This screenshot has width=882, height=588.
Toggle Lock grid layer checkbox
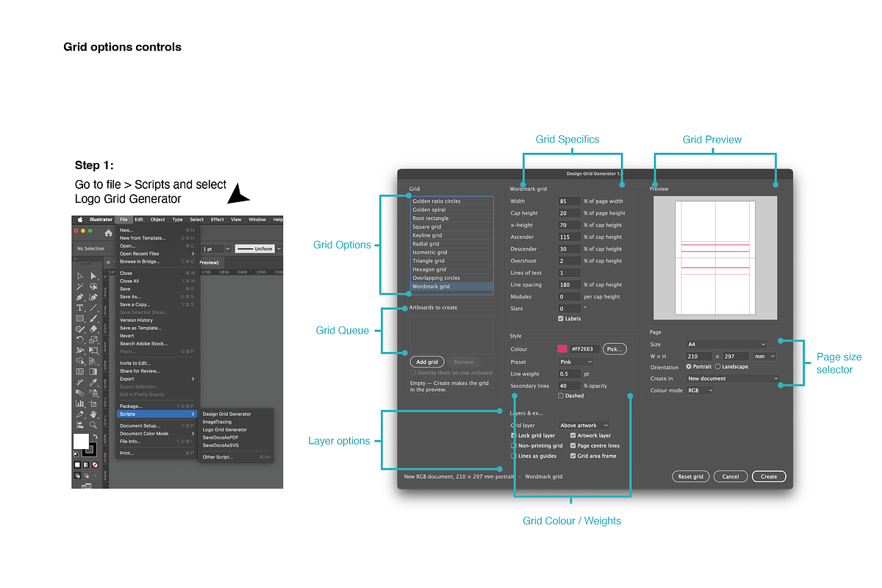[x=514, y=435]
